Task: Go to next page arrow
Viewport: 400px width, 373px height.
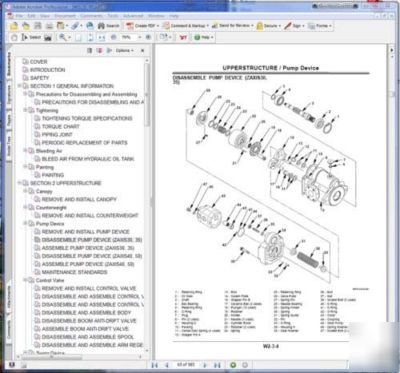Action: (x=205, y=365)
